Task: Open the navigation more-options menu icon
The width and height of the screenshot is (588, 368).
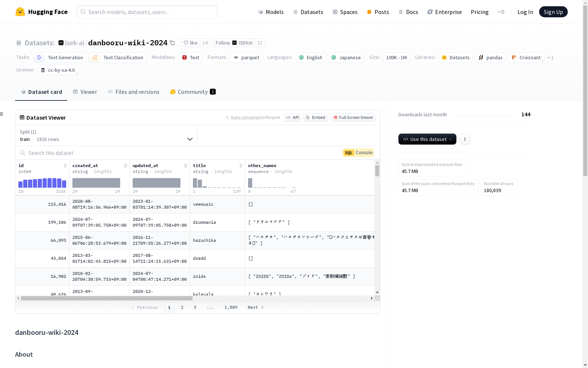Action: 501,12
